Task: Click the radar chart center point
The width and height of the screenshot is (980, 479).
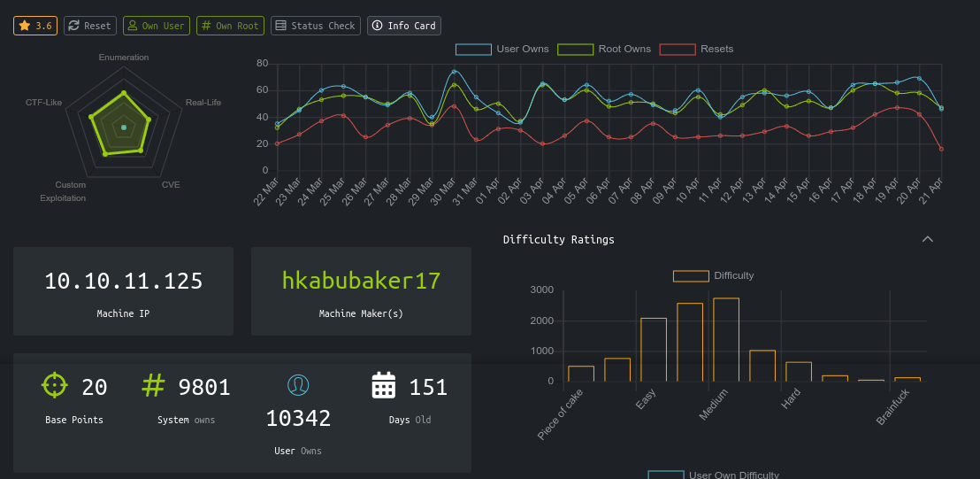Action: (124, 127)
